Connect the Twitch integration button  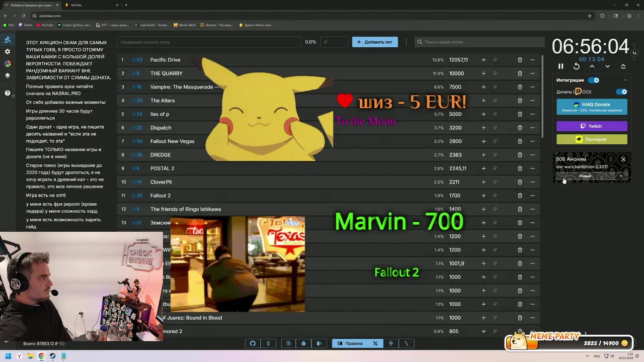pos(592,126)
